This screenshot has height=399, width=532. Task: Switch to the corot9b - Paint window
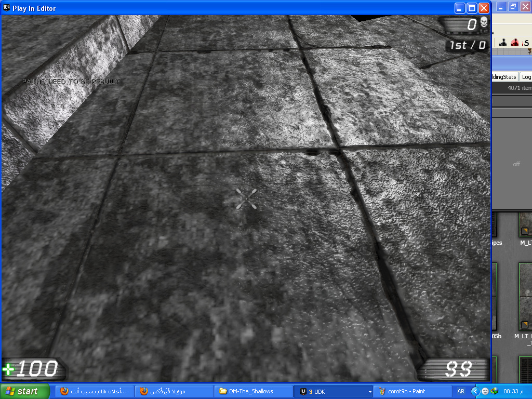pyautogui.click(x=412, y=391)
